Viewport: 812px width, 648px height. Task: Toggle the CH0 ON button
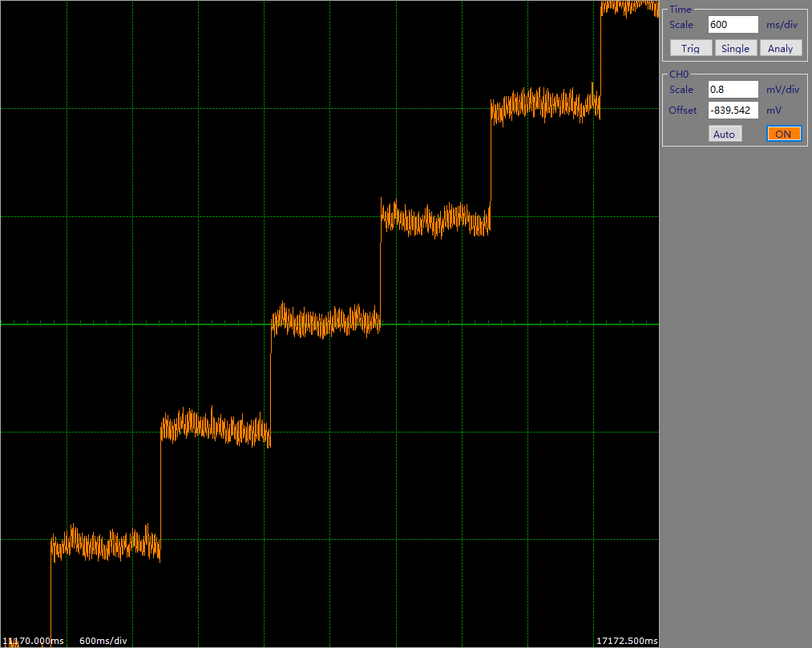click(x=783, y=134)
